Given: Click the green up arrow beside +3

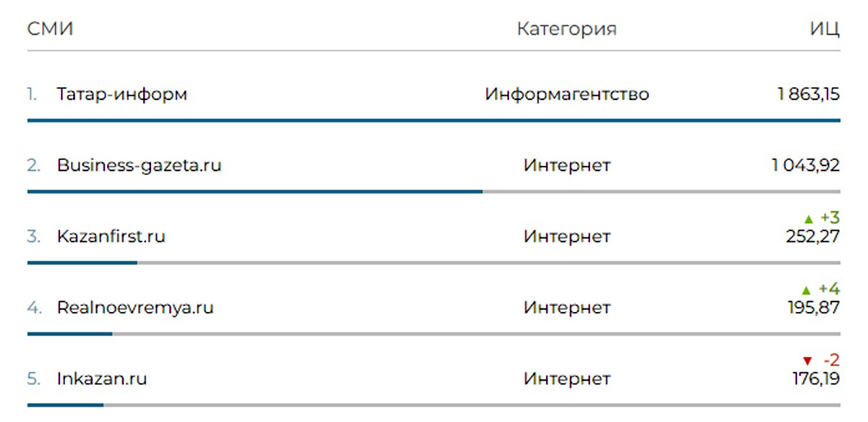Looking at the screenshot, I should (809, 219).
